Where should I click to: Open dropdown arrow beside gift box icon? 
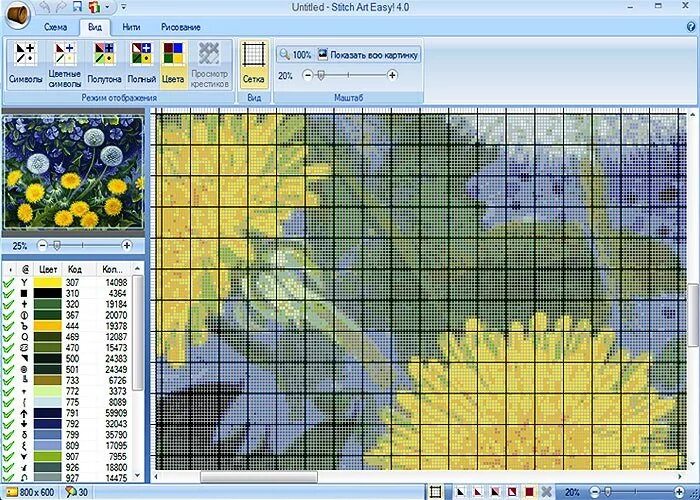click(x=107, y=7)
